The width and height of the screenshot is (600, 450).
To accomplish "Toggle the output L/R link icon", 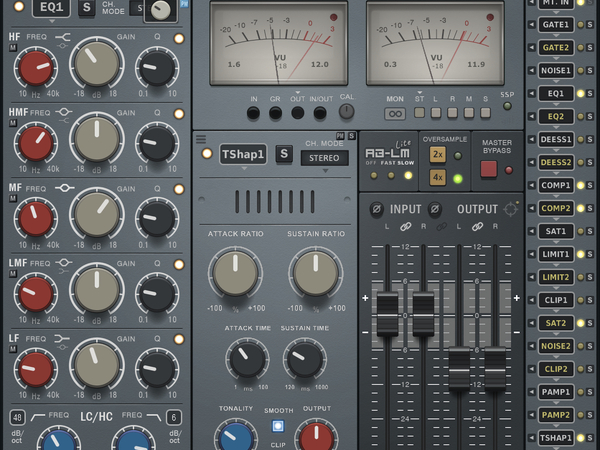I will 477,229.
